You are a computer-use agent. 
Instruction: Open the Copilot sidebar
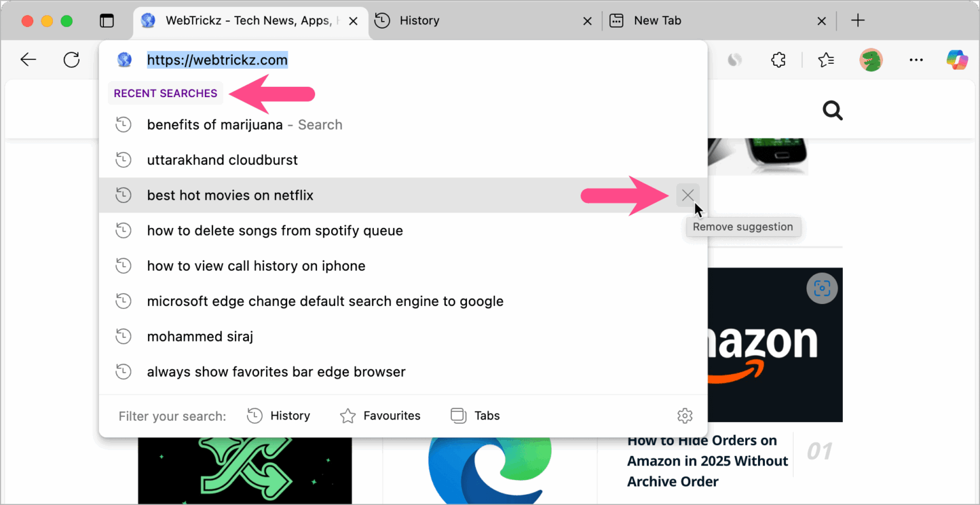[x=957, y=59]
